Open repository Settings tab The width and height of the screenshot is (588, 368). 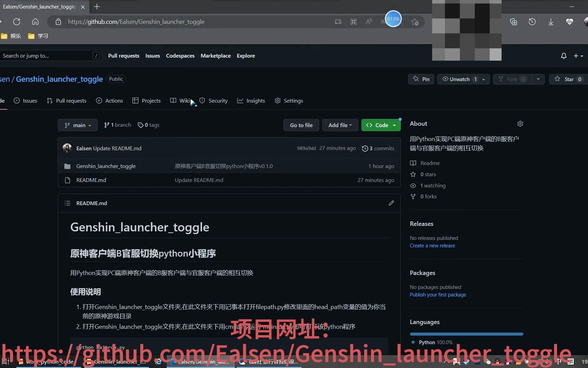pyautogui.click(x=289, y=101)
